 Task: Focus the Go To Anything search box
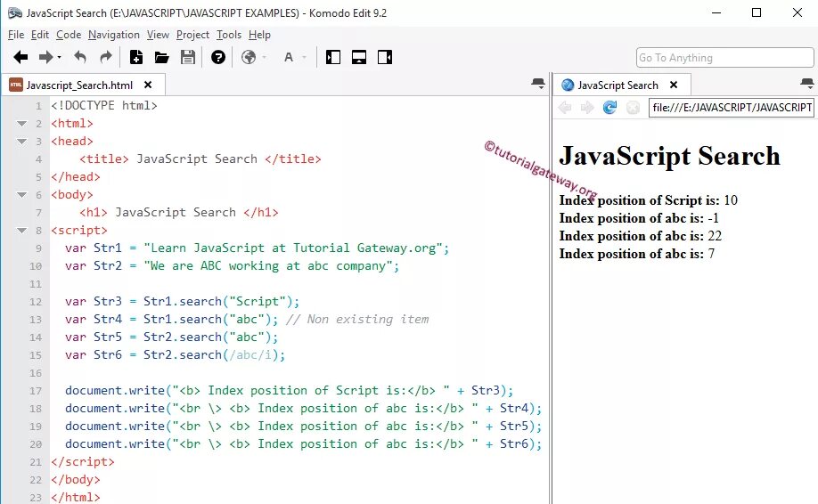(724, 58)
